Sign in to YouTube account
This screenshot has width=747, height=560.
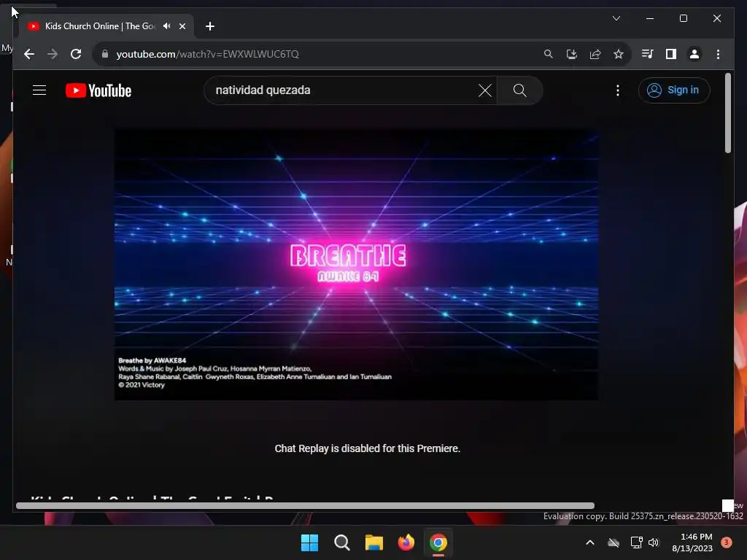pyautogui.click(x=674, y=90)
